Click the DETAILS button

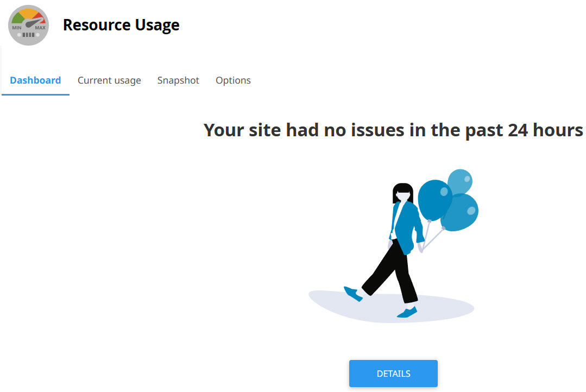tap(393, 374)
